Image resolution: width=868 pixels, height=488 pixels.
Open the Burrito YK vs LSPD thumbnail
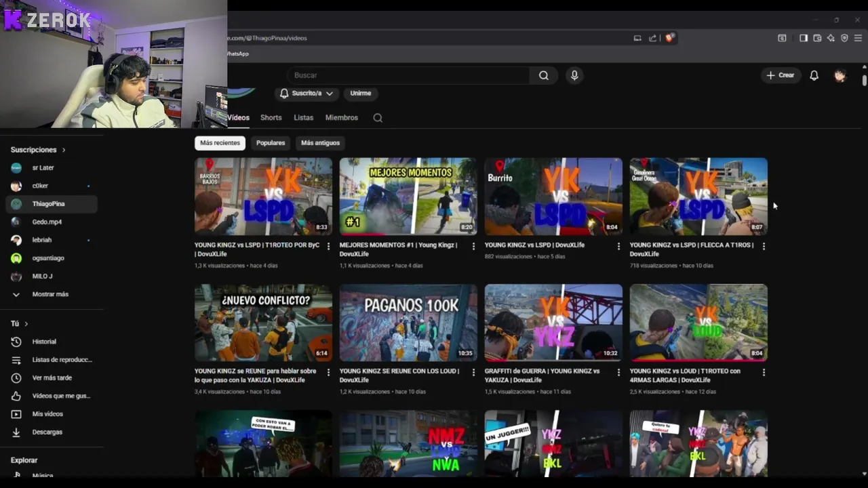coord(553,197)
